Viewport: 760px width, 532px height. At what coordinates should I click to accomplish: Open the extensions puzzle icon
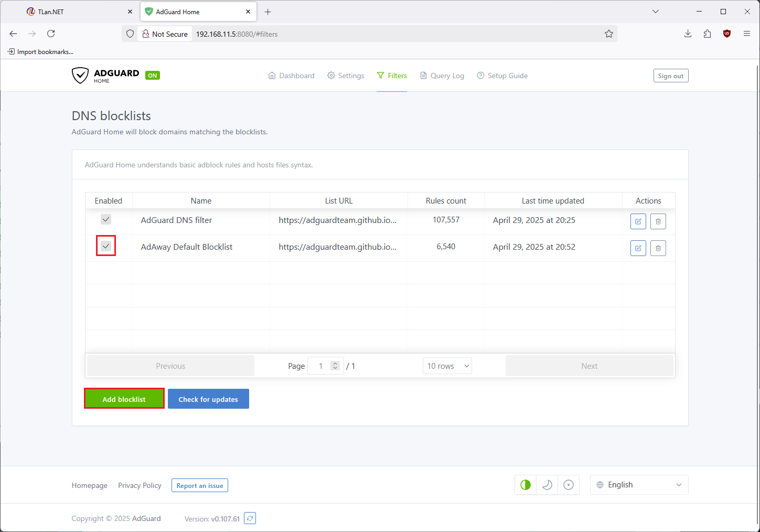[707, 34]
